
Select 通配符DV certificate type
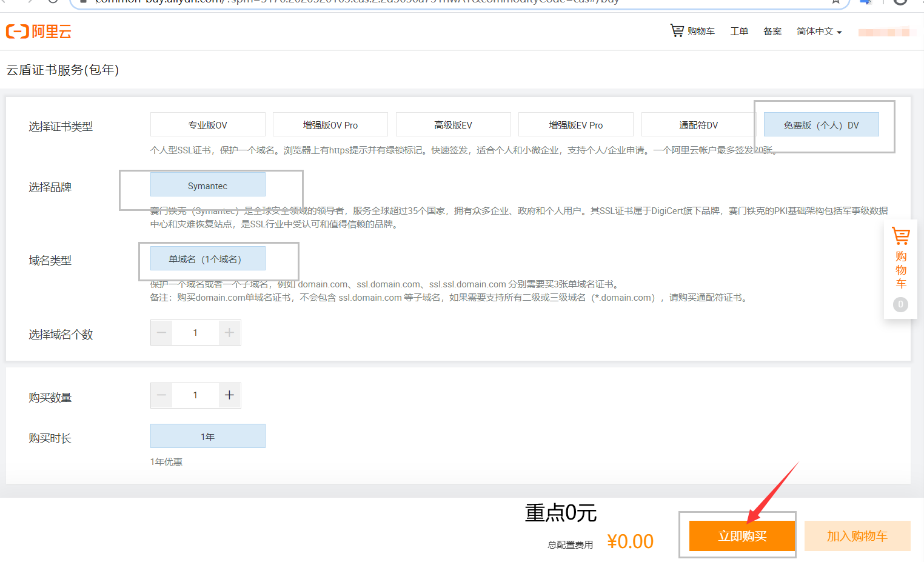pyautogui.click(x=698, y=125)
